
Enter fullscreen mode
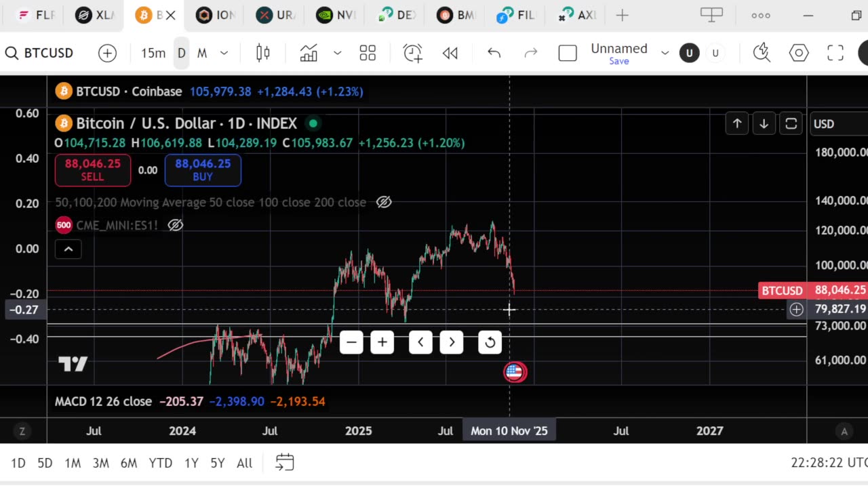click(x=835, y=53)
